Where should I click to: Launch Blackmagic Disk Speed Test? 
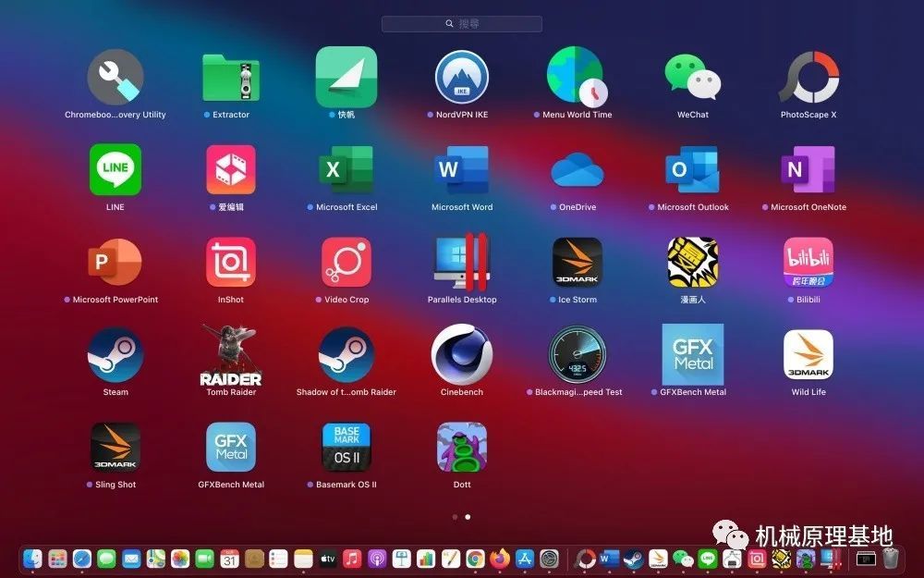577,355
